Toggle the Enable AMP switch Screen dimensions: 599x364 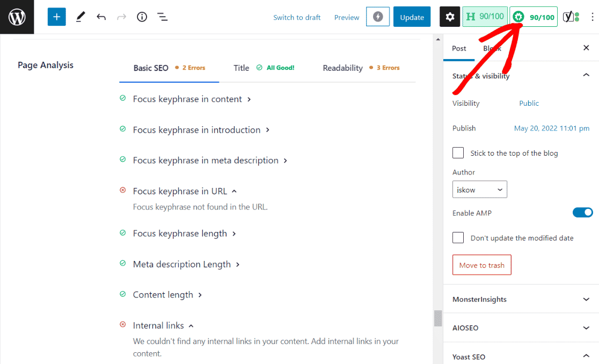(582, 213)
